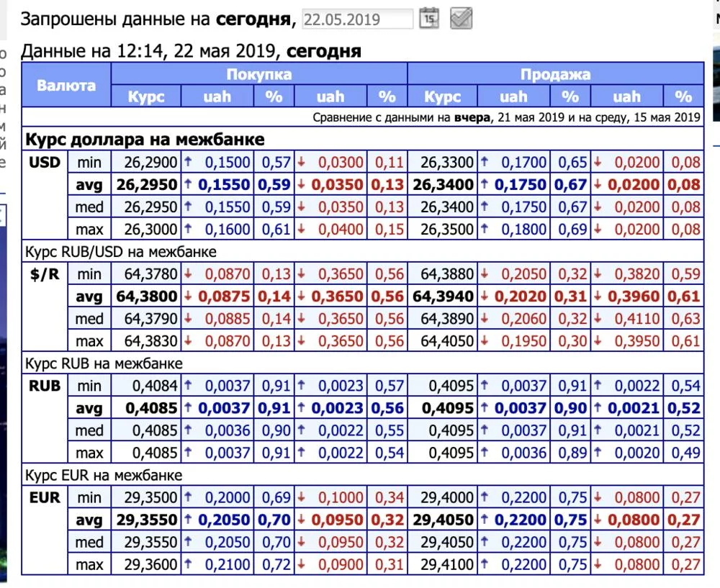
Task: Click the up arrow beside USD min purchase rate
Action: pos(188,162)
